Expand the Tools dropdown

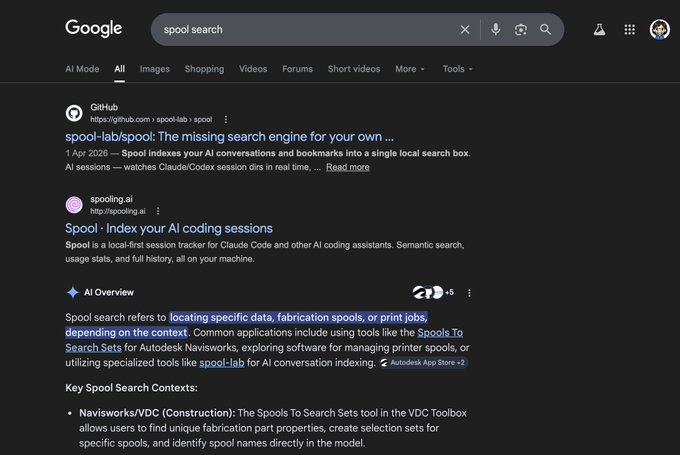458,69
